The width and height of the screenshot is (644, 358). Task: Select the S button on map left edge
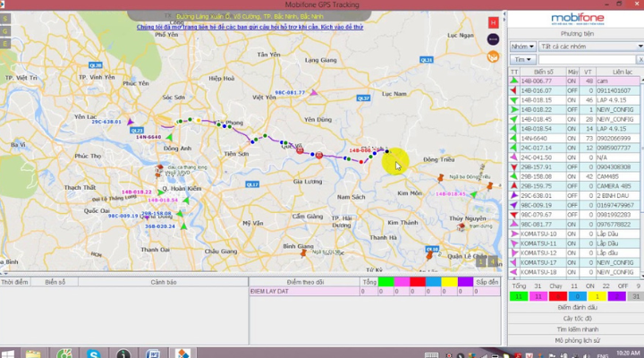coord(5,19)
